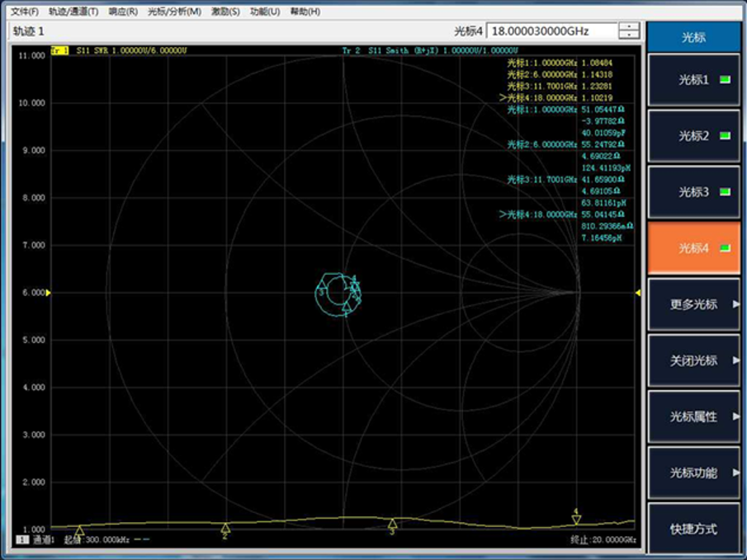Expand the 更多光标 submenu
747x560 pixels.
[x=693, y=304]
